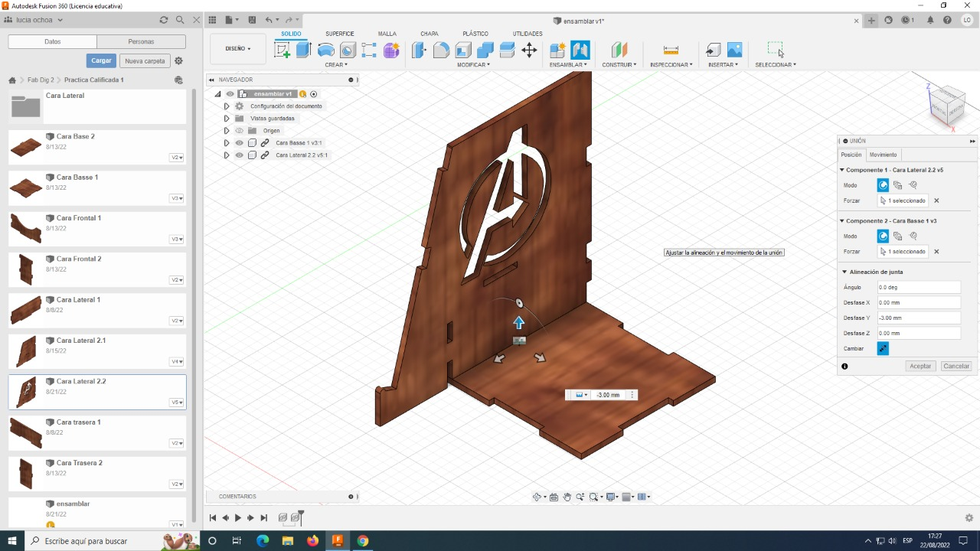Screen dimensions: 980x551
Task: Click the Insert Canvas image icon
Action: pyautogui.click(x=734, y=51)
